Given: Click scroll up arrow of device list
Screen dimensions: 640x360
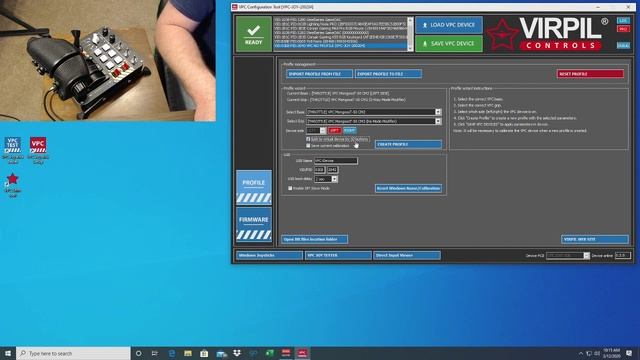Looking at the screenshot, I should [410, 20].
